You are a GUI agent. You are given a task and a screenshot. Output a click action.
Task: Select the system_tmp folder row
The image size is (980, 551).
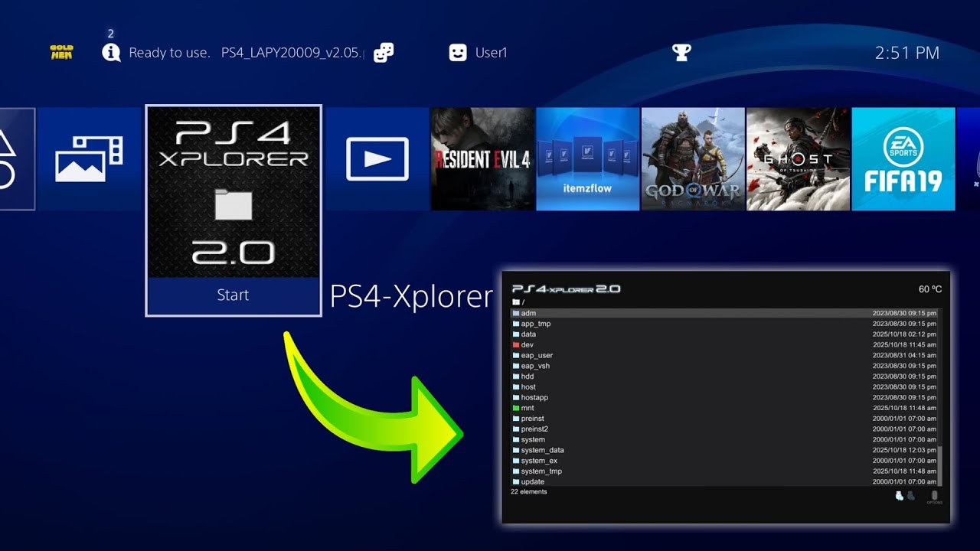point(724,471)
